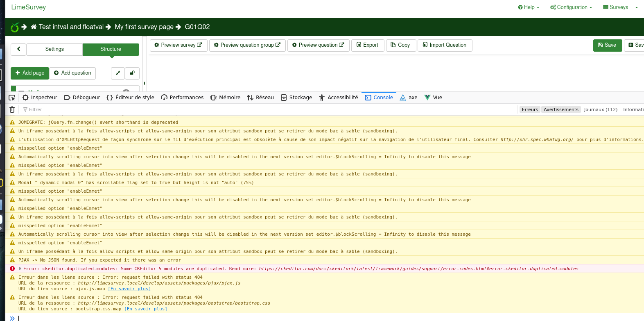The height and width of the screenshot is (321, 644).
Task: Open the axe accessibility panel
Action: [x=409, y=98]
